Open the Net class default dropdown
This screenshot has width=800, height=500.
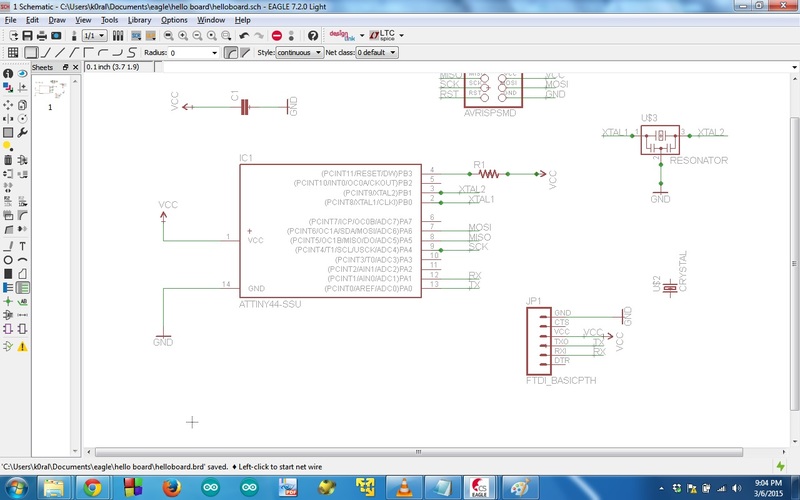[377, 53]
